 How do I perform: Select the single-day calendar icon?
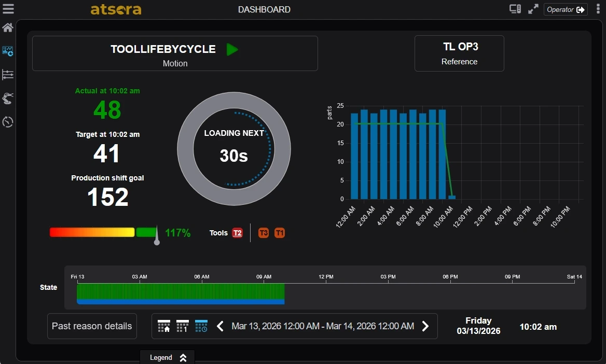click(x=182, y=326)
